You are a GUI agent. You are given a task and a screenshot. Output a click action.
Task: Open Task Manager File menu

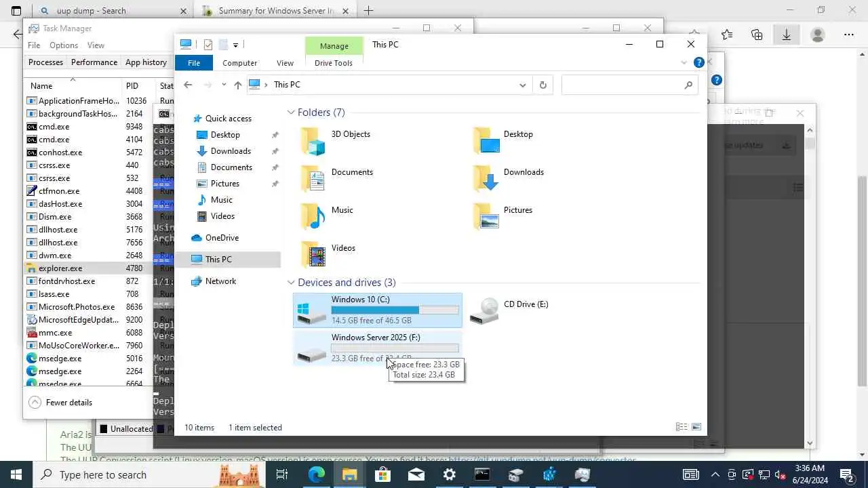pos(34,45)
